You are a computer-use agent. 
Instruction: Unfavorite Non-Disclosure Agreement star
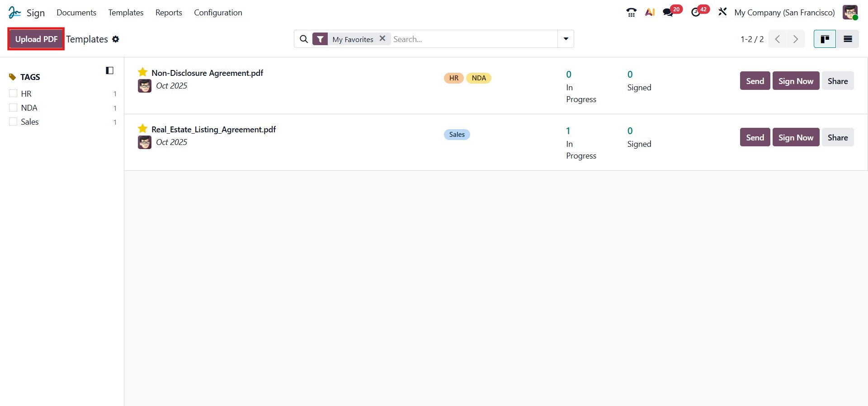click(x=143, y=72)
